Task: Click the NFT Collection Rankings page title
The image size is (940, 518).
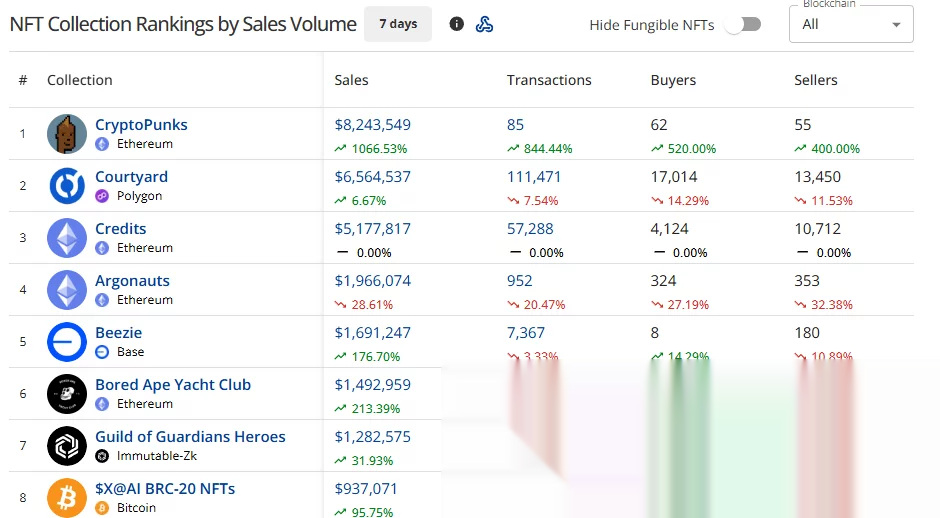Action: (183, 24)
